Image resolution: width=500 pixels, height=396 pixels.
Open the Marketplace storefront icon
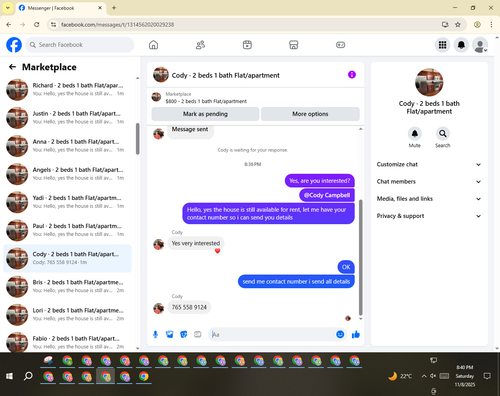294,45
